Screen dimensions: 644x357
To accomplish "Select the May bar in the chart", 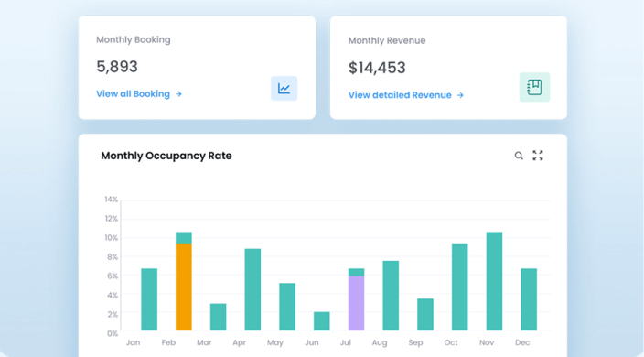I will tap(287, 307).
